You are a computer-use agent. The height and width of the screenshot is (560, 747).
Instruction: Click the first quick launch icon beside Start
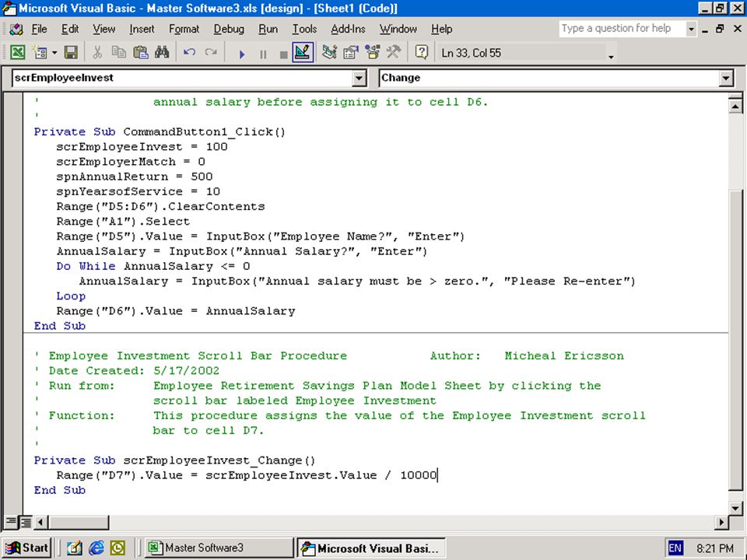click(74, 548)
